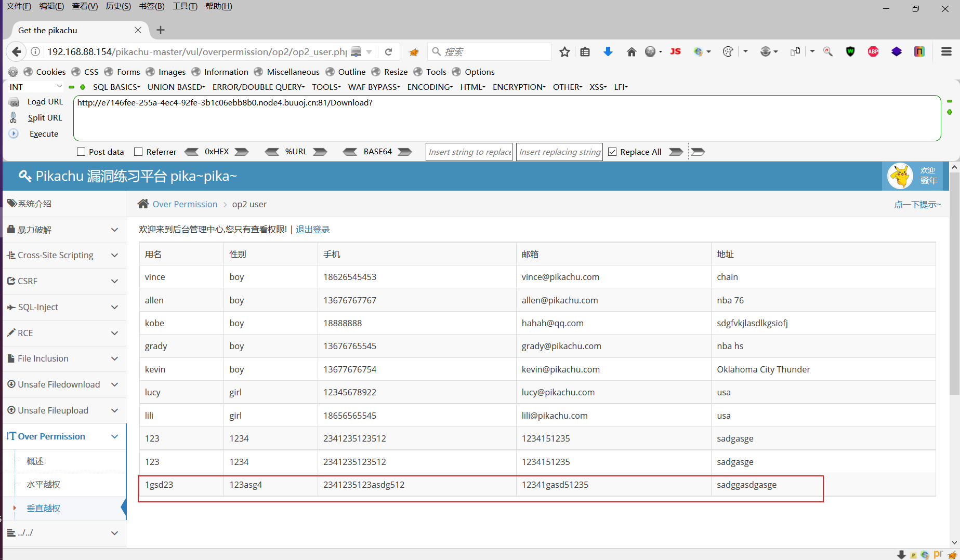This screenshot has height=560, width=960.
Task: Click the cookie manager toolbar icon
Action: point(728,51)
